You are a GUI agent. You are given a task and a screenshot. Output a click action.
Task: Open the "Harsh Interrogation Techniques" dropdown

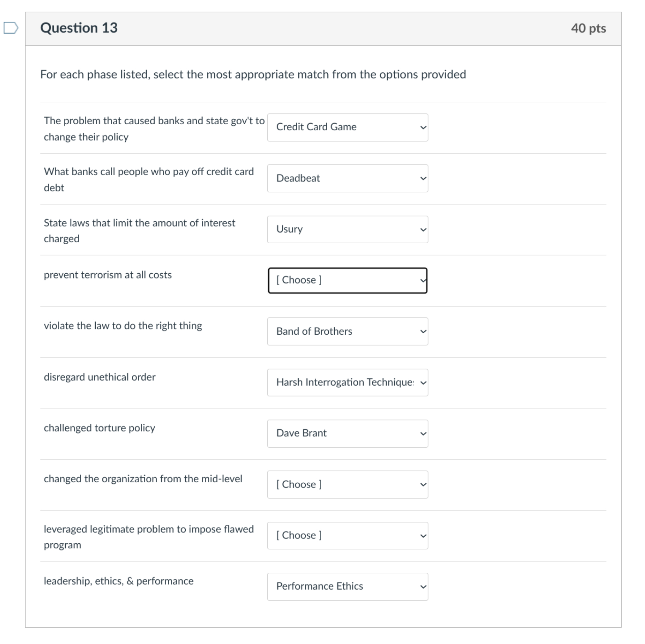coord(347,382)
